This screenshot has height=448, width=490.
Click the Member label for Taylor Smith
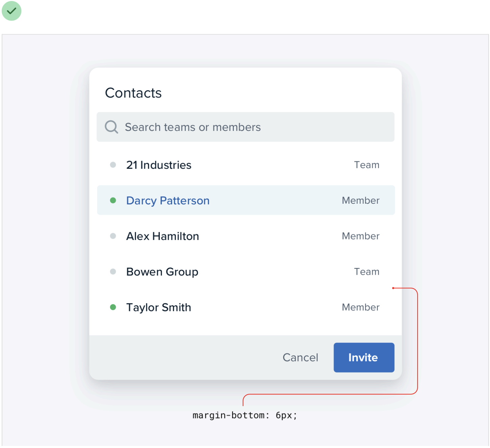(x=360, y=308)
